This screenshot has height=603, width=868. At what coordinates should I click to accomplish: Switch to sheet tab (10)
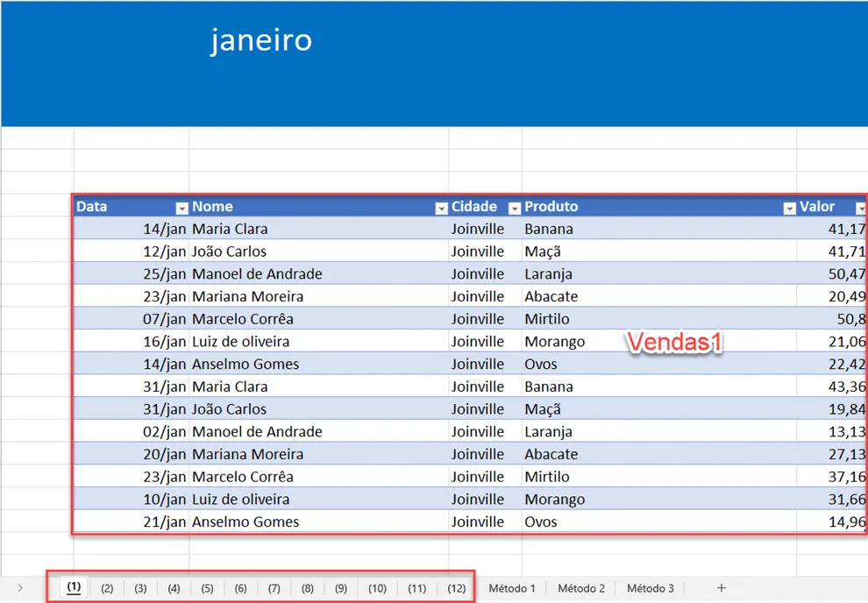point(377,588)
